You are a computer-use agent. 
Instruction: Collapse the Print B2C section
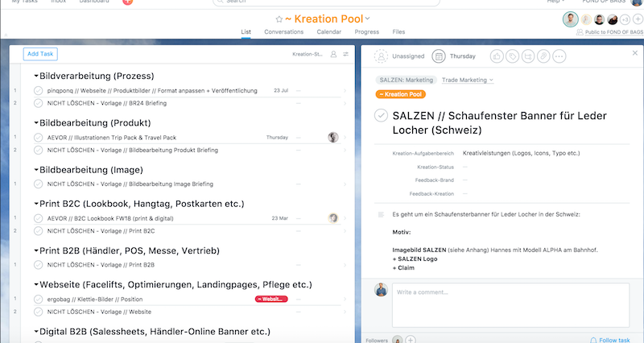36,204
